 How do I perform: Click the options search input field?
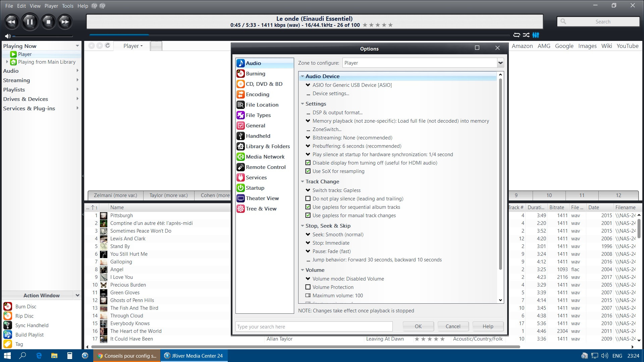pos(314,327)
